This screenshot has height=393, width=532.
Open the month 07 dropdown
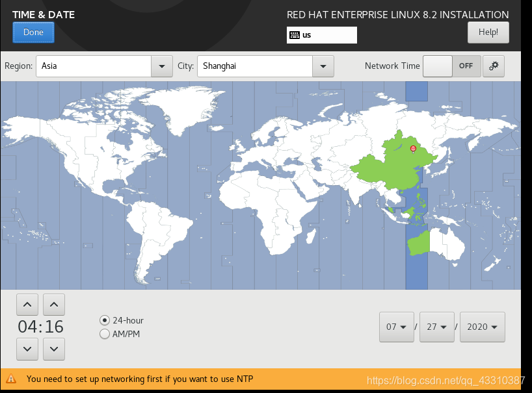(396, 327)
